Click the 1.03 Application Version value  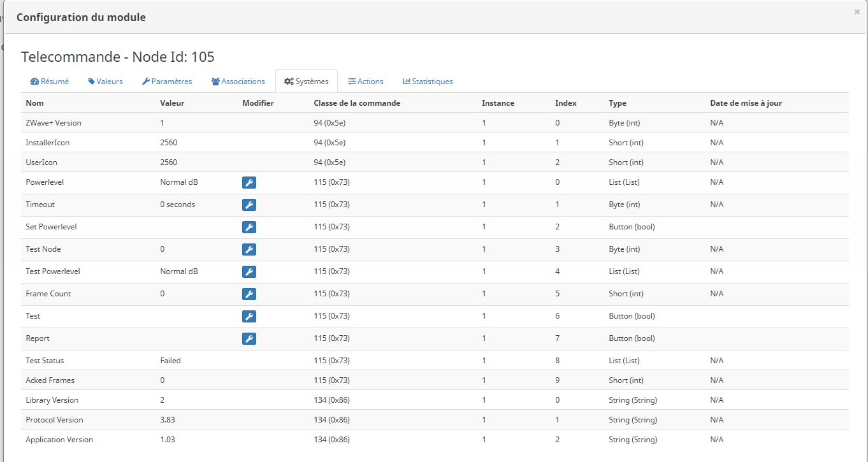click(168, 440)
